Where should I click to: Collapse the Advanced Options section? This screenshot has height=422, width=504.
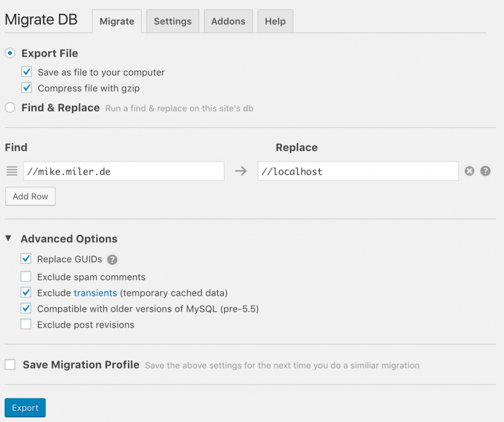pyautogui.click(x=8, y=238)
